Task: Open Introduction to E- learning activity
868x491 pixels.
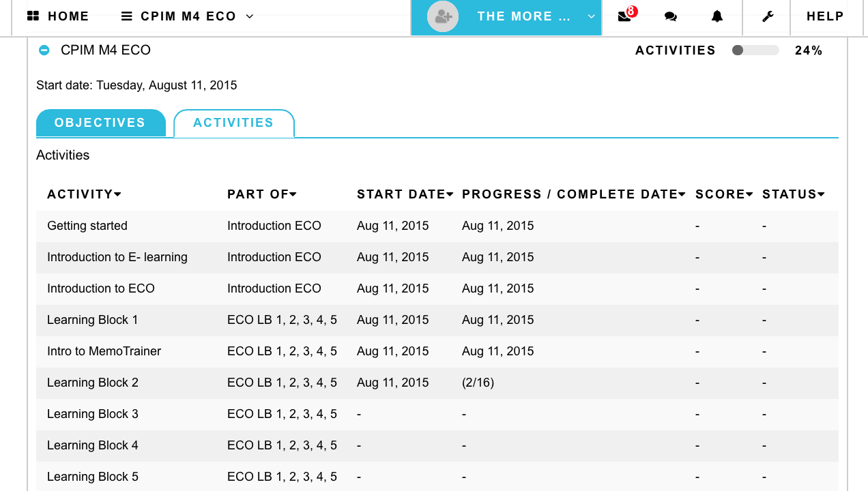Action: 117,257
